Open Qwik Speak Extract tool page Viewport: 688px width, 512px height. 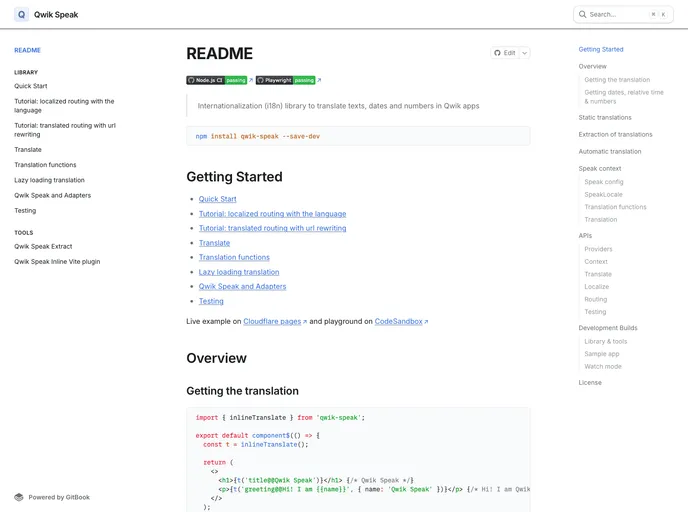point(43,246)
